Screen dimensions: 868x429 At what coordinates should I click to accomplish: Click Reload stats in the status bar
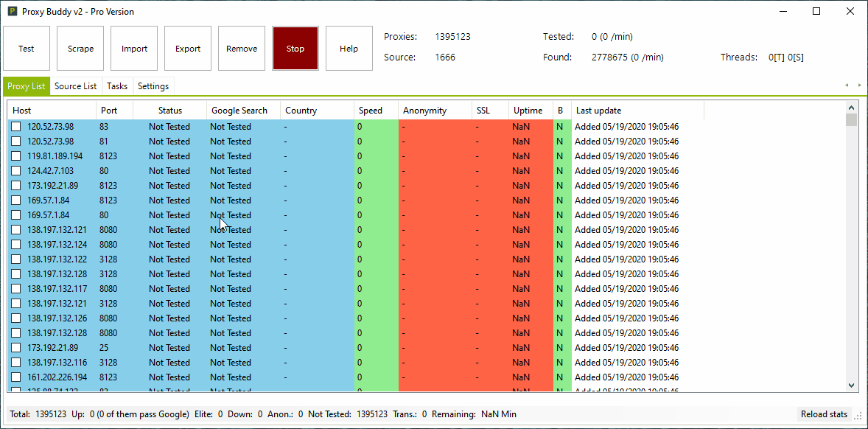823,414
